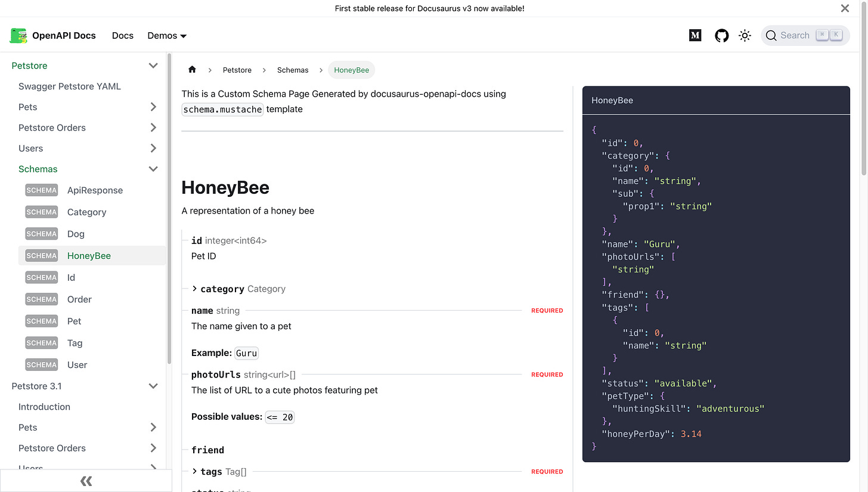Viewport: 868px width, 492px height.
Task: Click the REQUIRED label beside name
Action: [547, 311]
